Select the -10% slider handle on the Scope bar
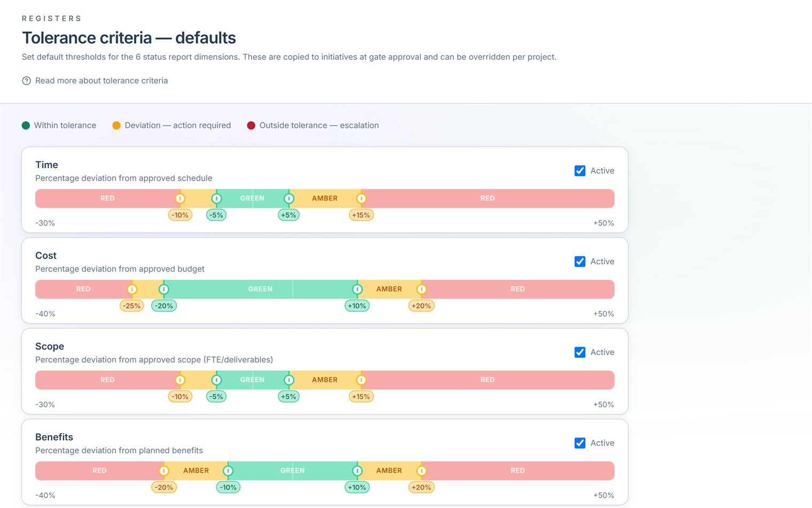Viewport: 812px width, 508px height. click(x=180, y=380)
